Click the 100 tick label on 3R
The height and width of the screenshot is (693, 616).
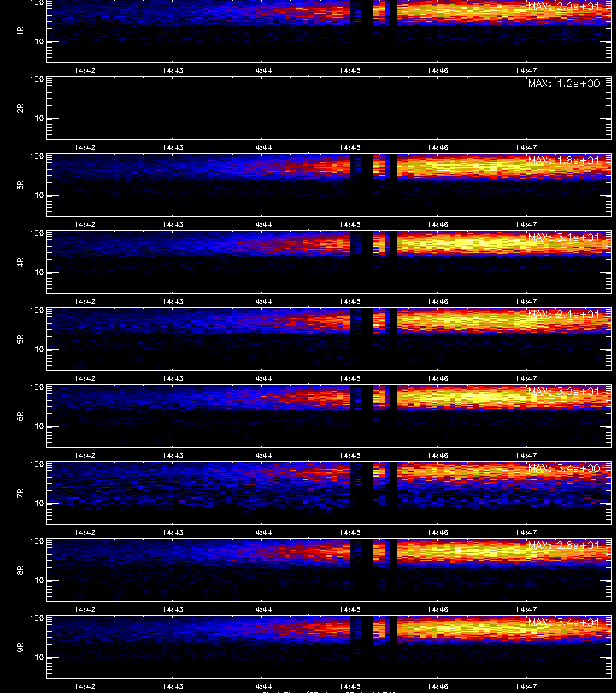click(x=37, y=156)
